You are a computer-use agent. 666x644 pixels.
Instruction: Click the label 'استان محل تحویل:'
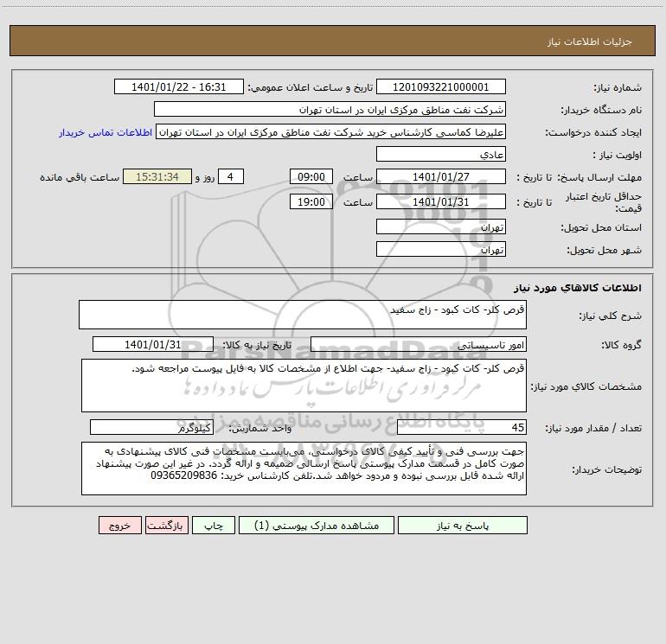601,227
